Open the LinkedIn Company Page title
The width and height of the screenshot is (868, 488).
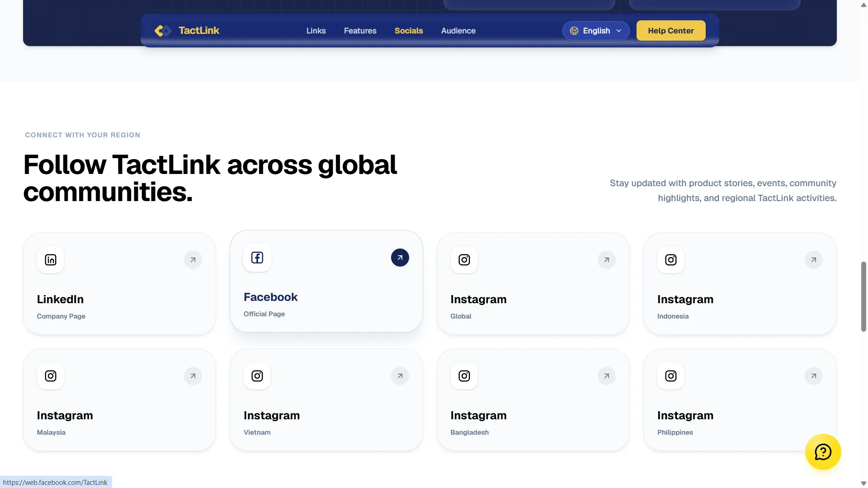click(x=60, y=299)
